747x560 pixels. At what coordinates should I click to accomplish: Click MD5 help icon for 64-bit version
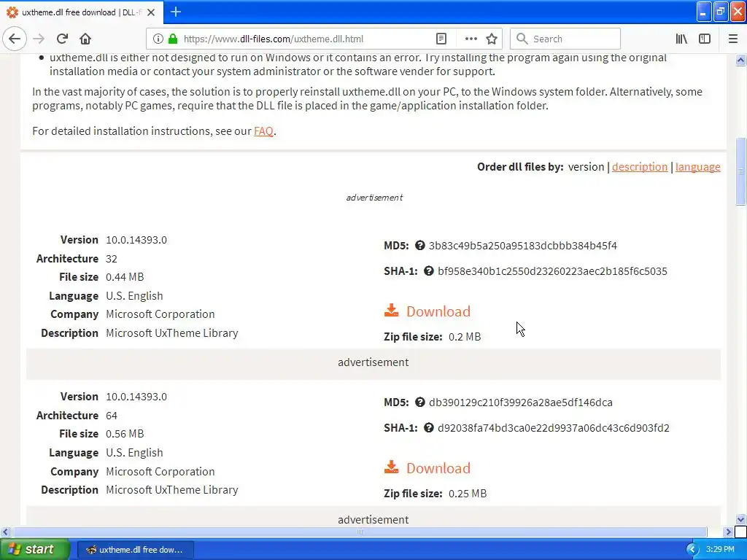tap(419, 402)
